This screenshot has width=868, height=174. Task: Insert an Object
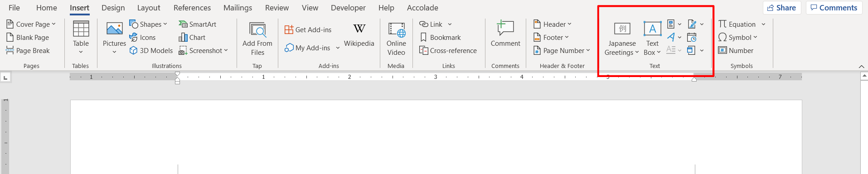691,50
